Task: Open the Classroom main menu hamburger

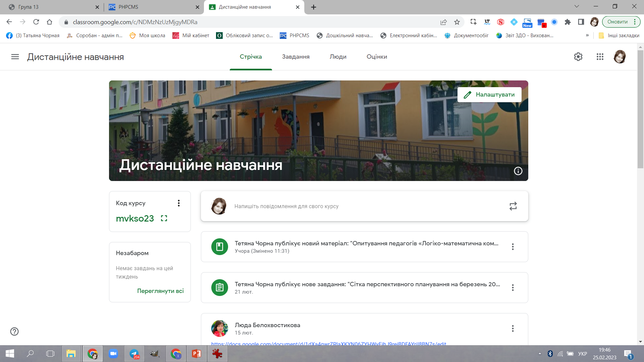Action: [15, 57]
